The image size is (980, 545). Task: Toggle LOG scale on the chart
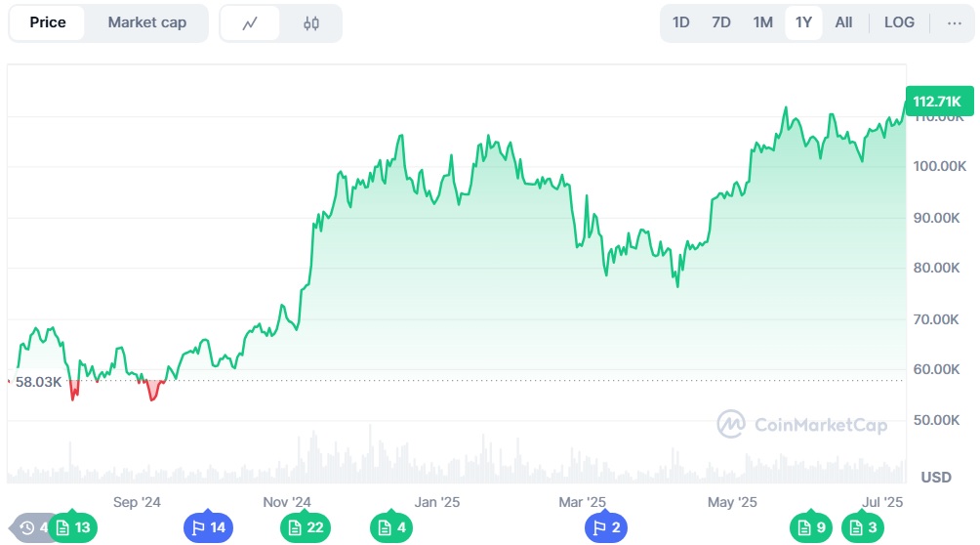899,22
